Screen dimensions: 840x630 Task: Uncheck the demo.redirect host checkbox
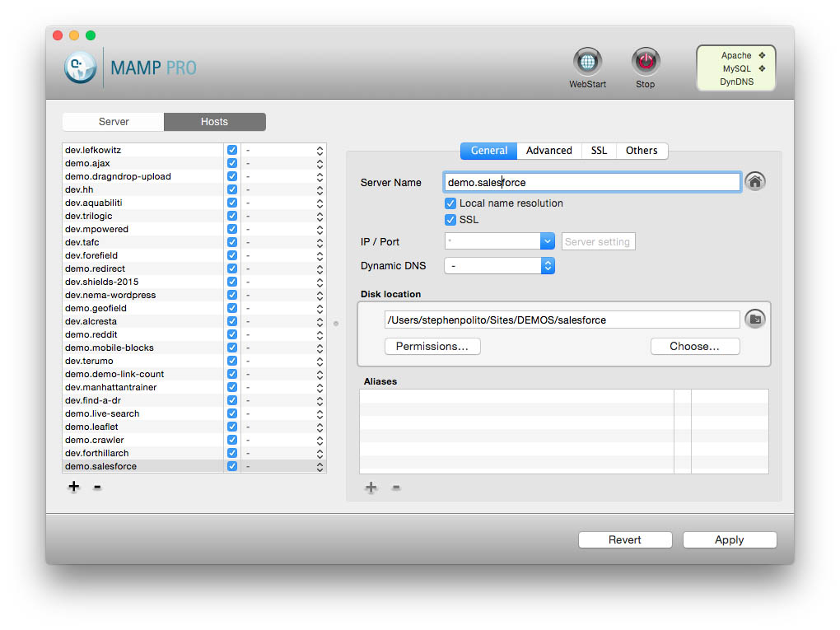tap(232, 268)
